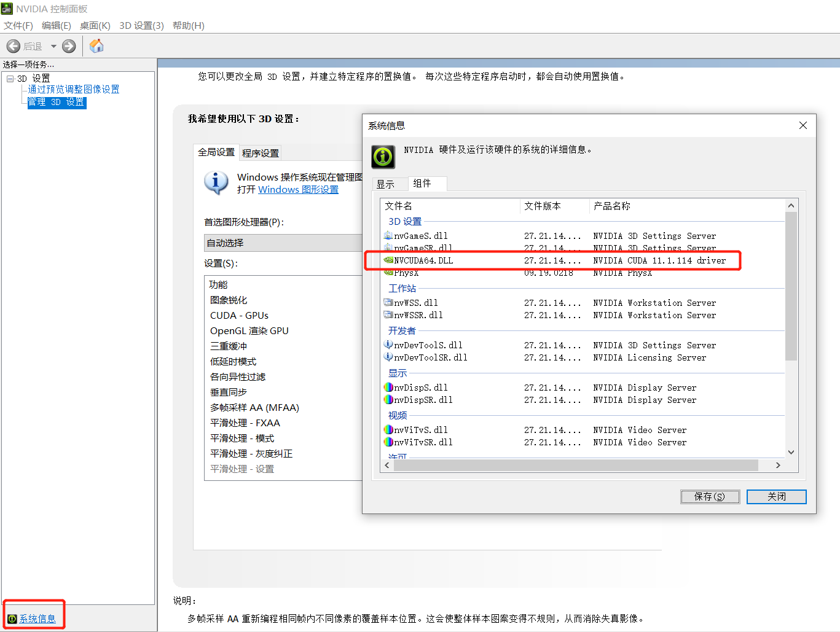Collapse the 3D 设置 tree node
Viewport: 840px width, 632px height.
pos(10,79)
